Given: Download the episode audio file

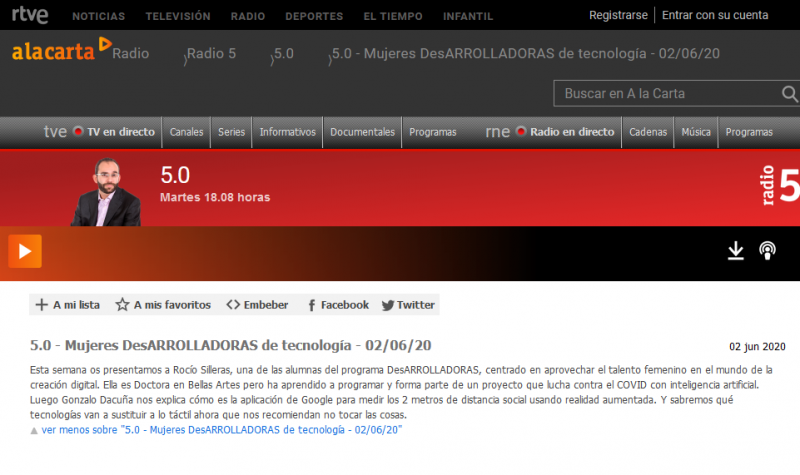Looking at the screenshot, I should click(x=735, y=251).
